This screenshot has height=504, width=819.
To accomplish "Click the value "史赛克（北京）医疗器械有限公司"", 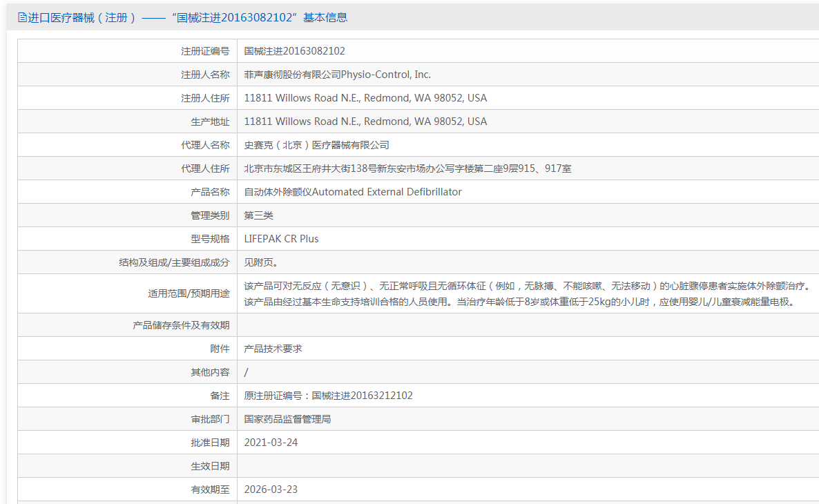I will (316, 145).
